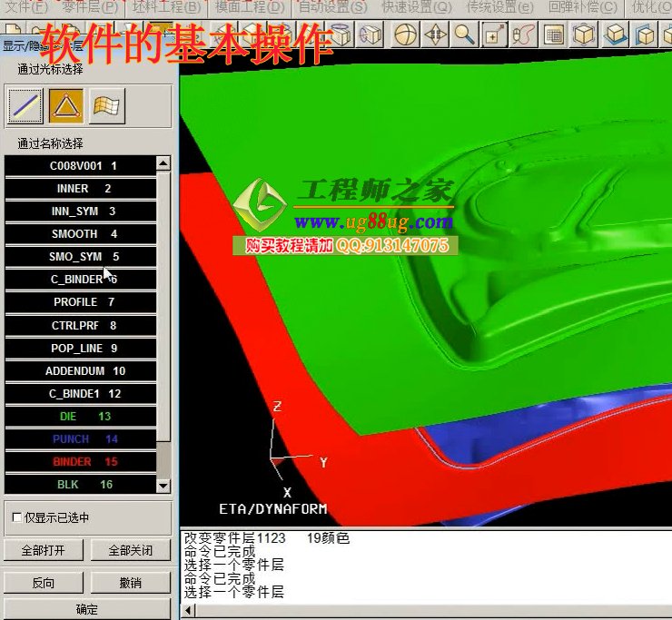The height and width of the screenshot is (620, 672).
Task: Pick the freehand mouse zoom icon
Action: [523, 35]
